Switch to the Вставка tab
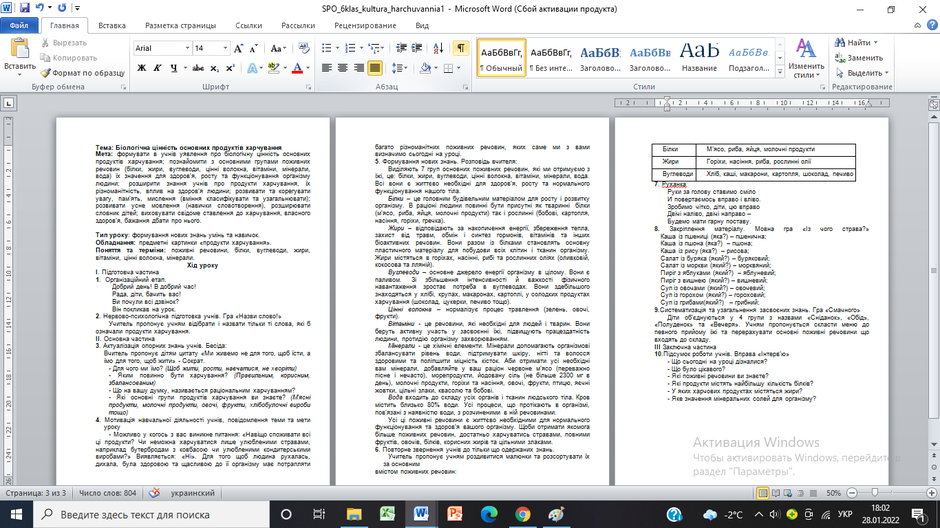The width and height of the screenshot is (940, 528). 112,26
